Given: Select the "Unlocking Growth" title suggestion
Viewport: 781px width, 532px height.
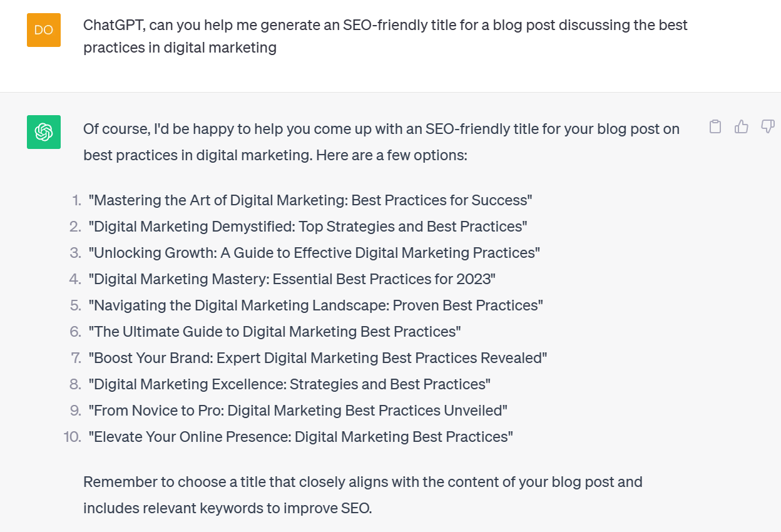Looking at the screenshot, I should click(x=314, y=253).
